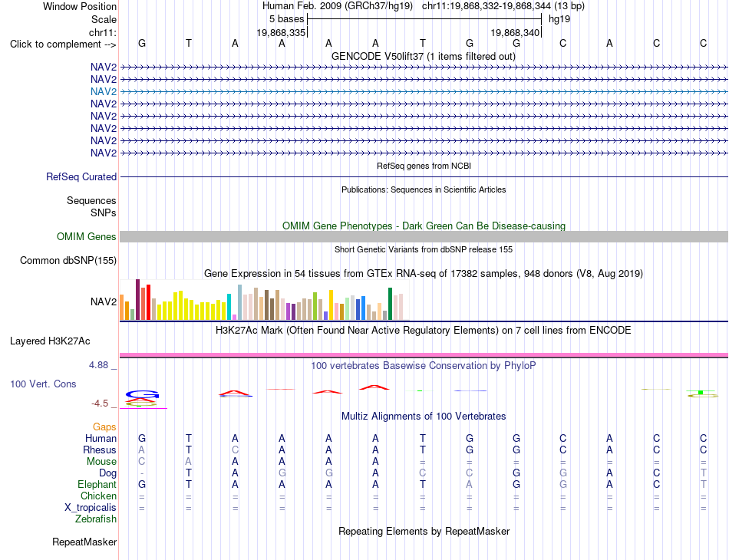Open '100 vertebrates Basewise Conservation by PhyloP' title
This screenshot has width=729, height=560.
coord(424,366)
